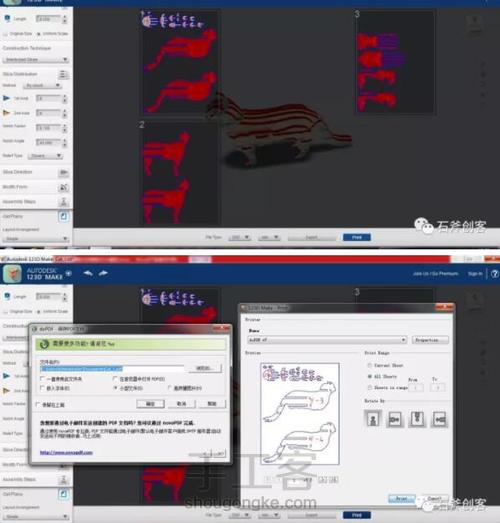The height and width of the screenshot is (523, 500).
Task: Click OK button in doPDF dialog
Action: tap(150, 404)
